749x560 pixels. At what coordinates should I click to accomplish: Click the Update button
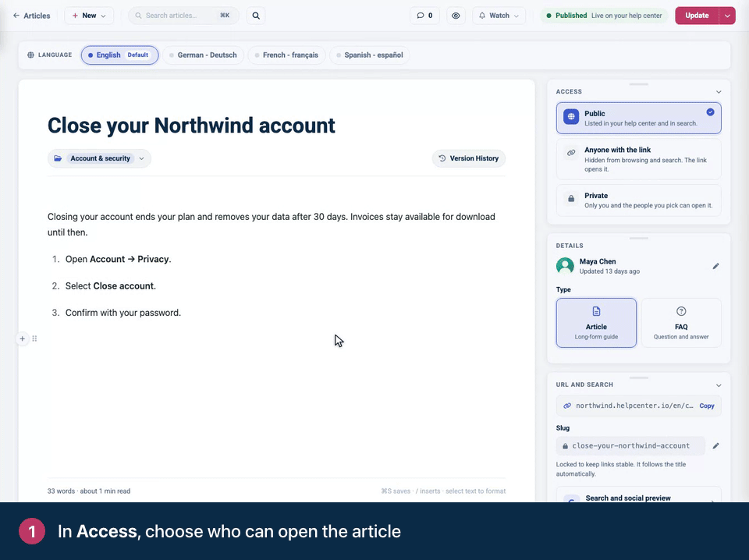point(697,16)
